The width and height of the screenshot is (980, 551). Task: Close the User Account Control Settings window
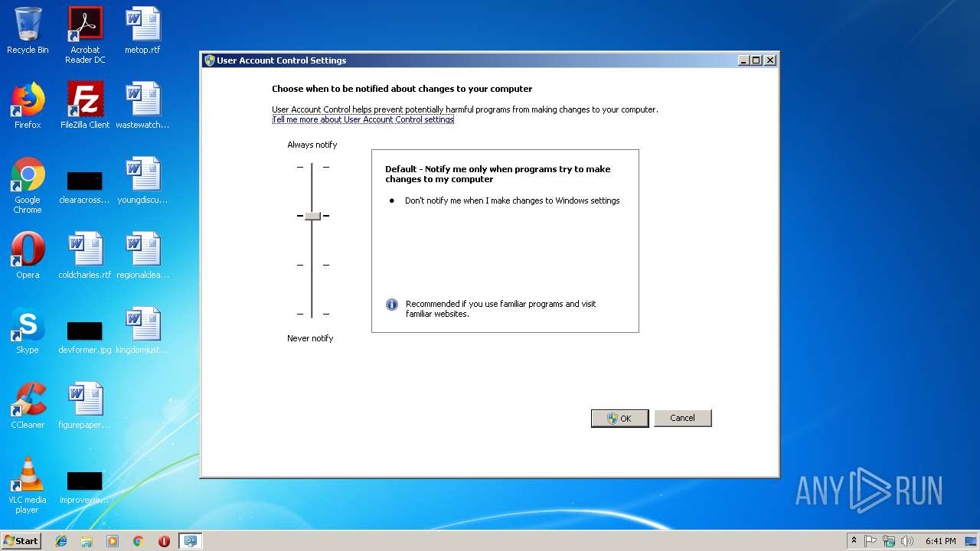pyautogui.click(x=770, y=60)
